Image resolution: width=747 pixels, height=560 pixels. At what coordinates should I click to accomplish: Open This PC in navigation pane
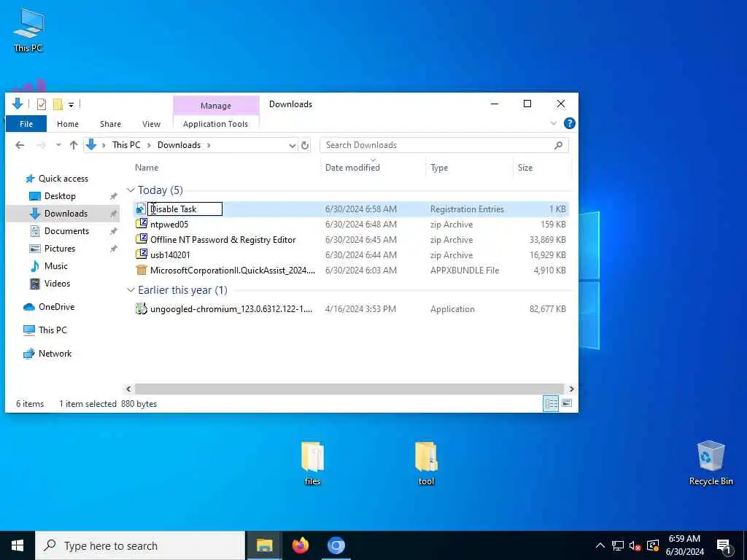53,330
